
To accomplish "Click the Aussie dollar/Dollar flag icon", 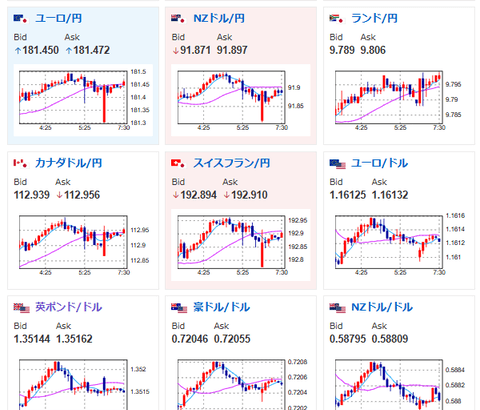I will point(179,308).
